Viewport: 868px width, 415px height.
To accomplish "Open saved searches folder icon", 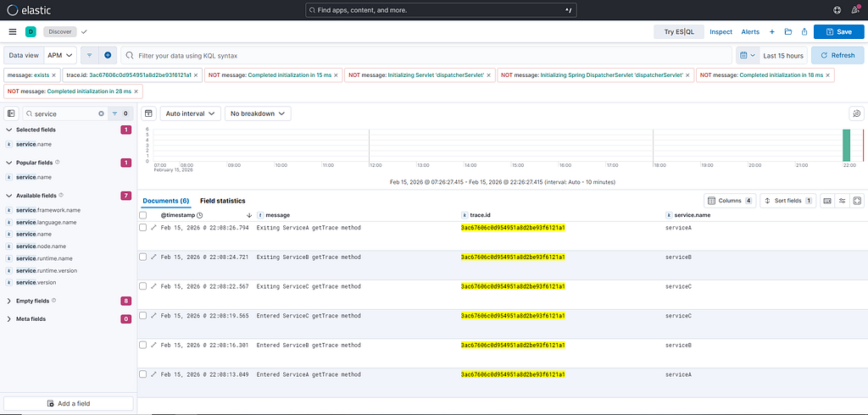I will pos(787,32).
